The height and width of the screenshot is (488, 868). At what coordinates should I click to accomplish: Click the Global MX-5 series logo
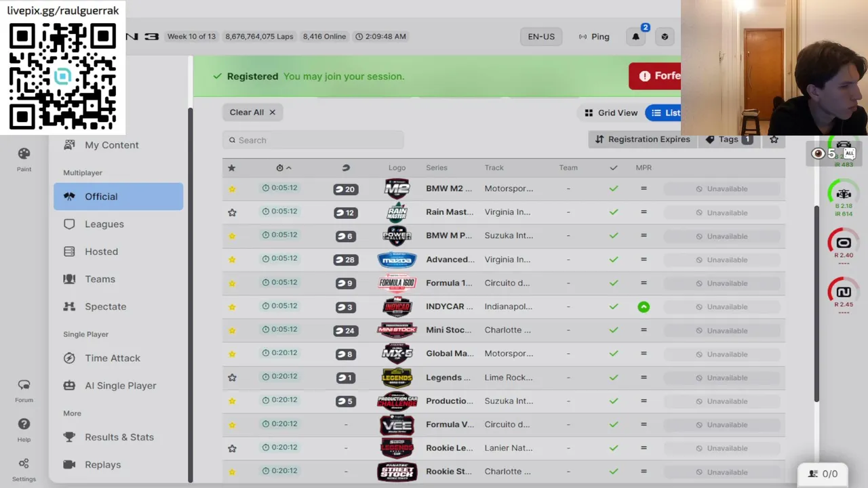pyautogui.click(x=397, y=354)
